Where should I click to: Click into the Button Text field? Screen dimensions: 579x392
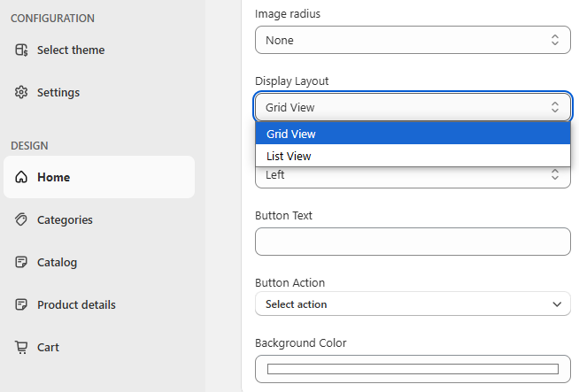pyautogui.click(x=413, y=242)
